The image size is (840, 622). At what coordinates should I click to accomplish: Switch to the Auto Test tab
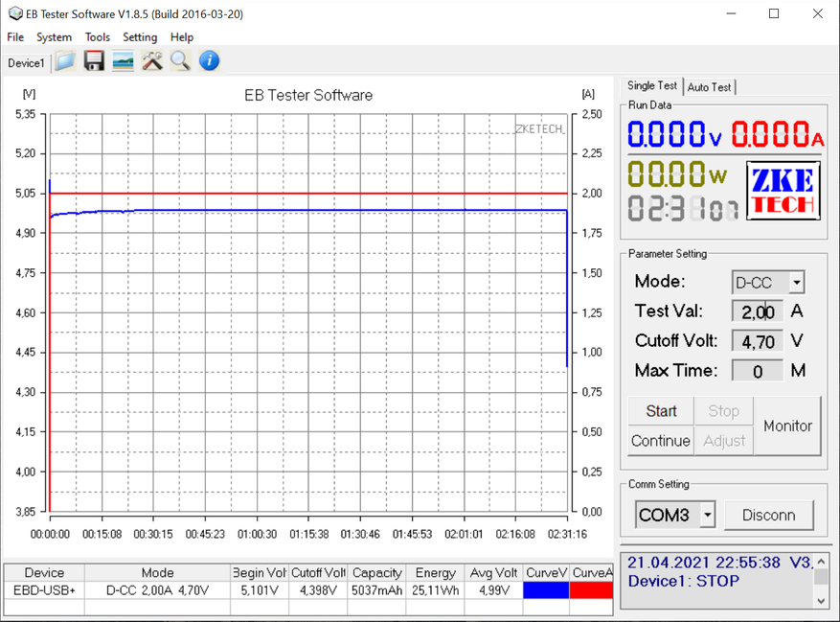coord(710,87)
